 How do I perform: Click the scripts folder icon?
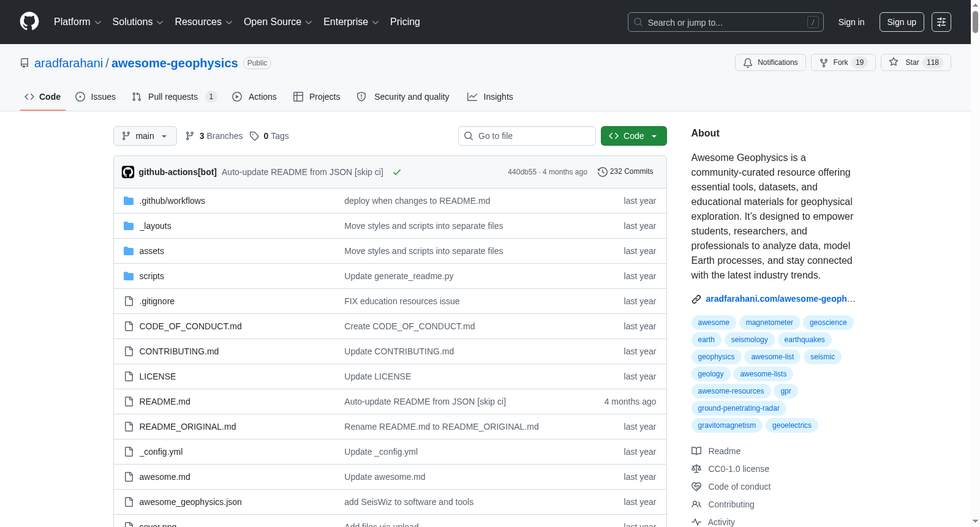(129, 276)
